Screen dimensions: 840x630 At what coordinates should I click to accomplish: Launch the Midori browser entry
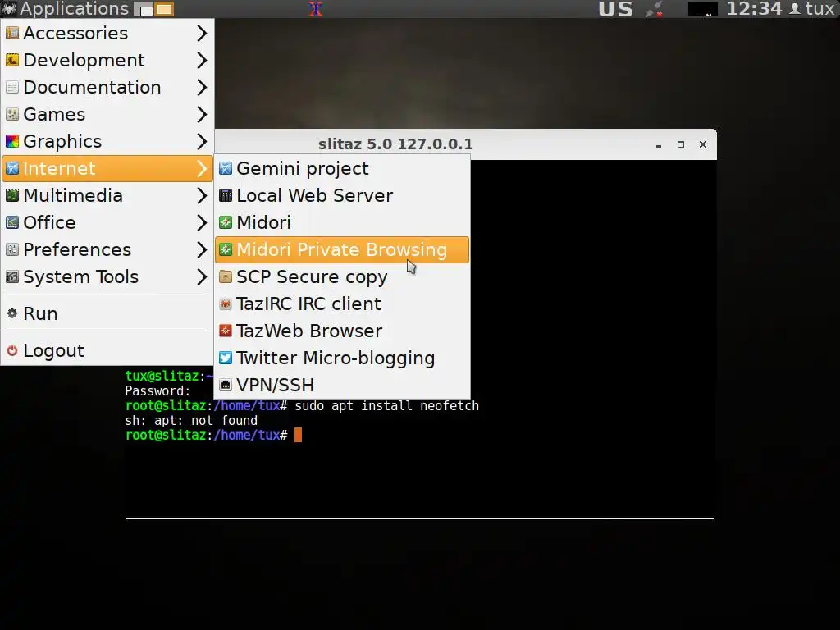[342, 222]
